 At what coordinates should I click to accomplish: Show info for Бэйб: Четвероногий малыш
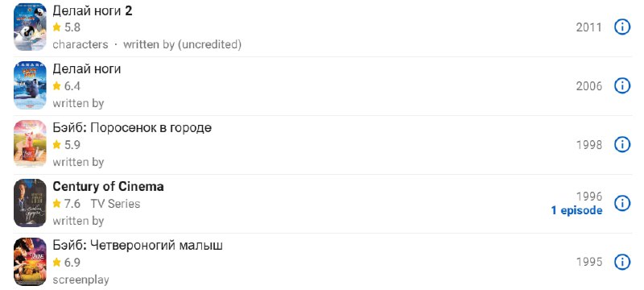tap(621, 262)
